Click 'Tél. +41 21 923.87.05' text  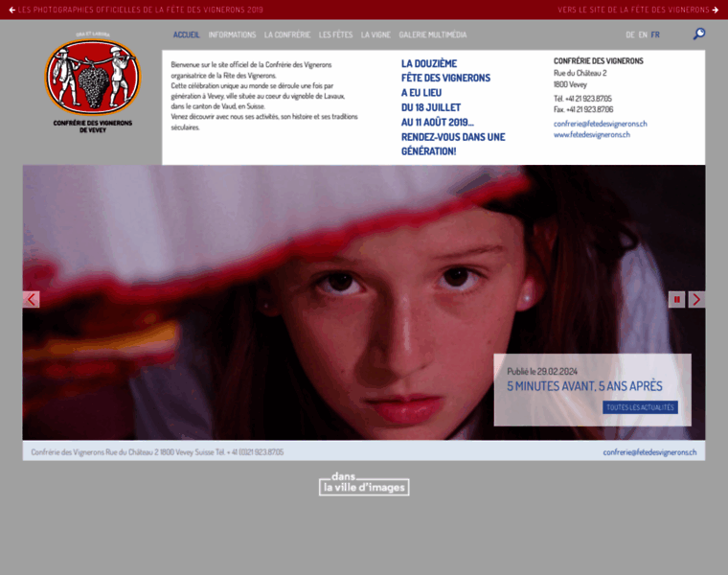pos(582,99)
